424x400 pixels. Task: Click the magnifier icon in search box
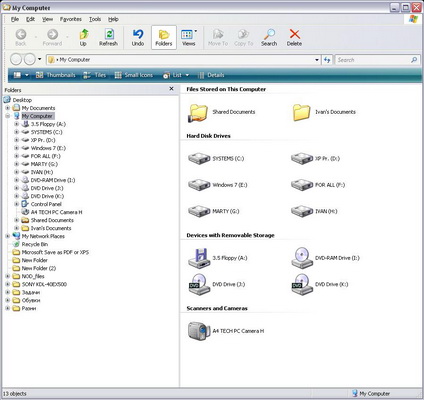click(414, 60)
